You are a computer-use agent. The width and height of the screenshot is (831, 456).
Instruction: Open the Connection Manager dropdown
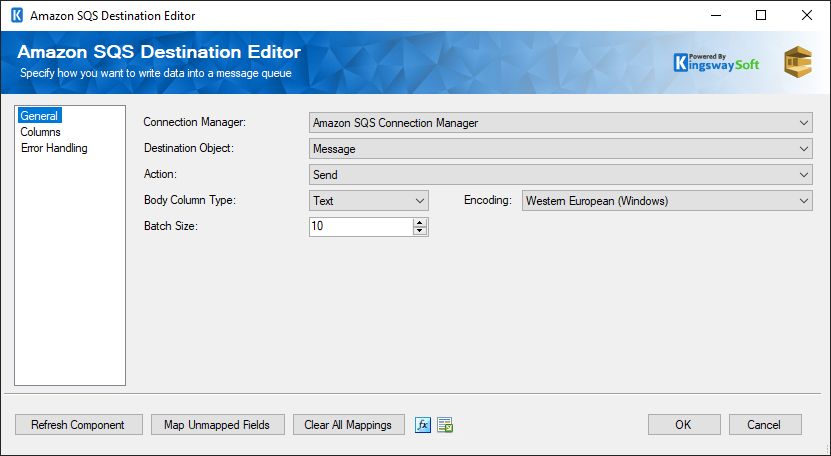click(560, 122)
